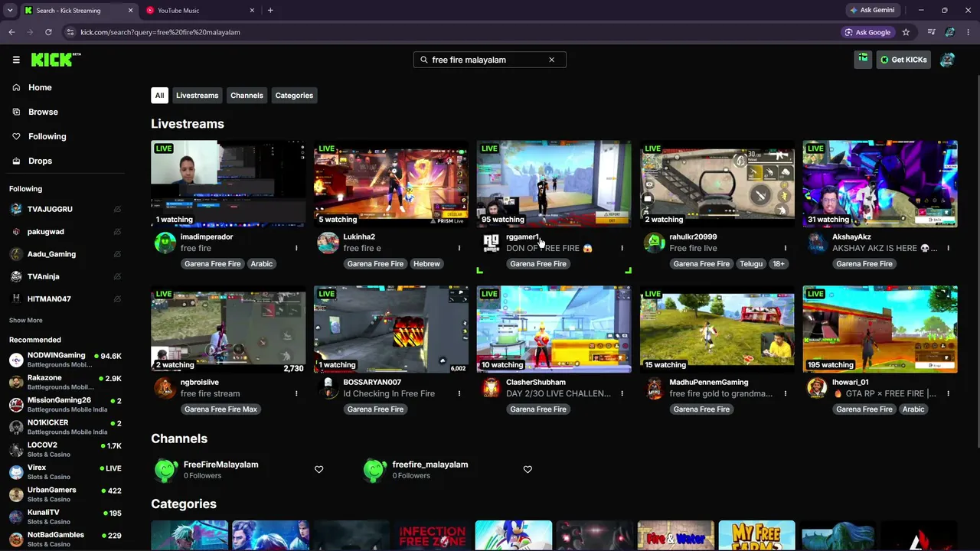Open the hamburger sidebar menu
980x551 pixels.
(16, 60)
